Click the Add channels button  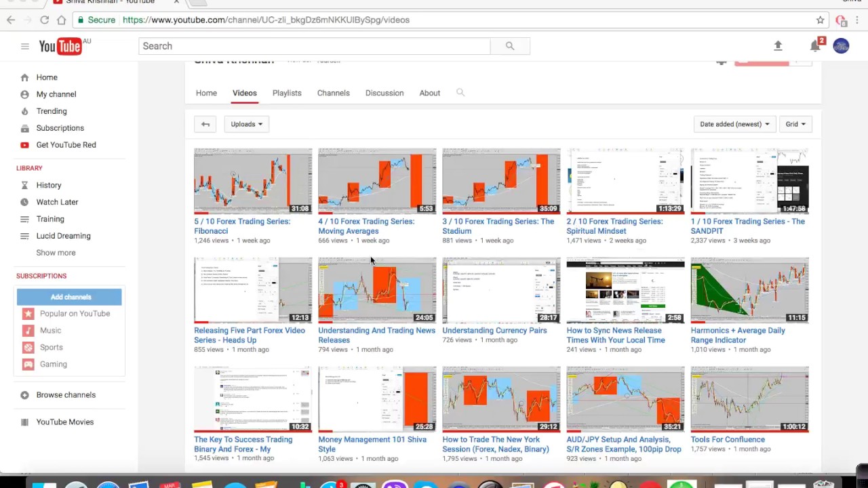pyautogui.click(x=69, y=297)
